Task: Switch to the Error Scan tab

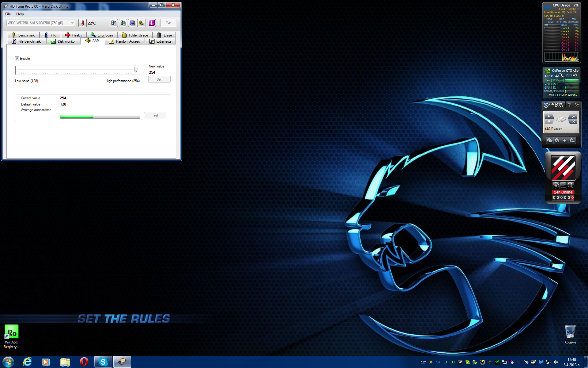Action: coord(102,35)
